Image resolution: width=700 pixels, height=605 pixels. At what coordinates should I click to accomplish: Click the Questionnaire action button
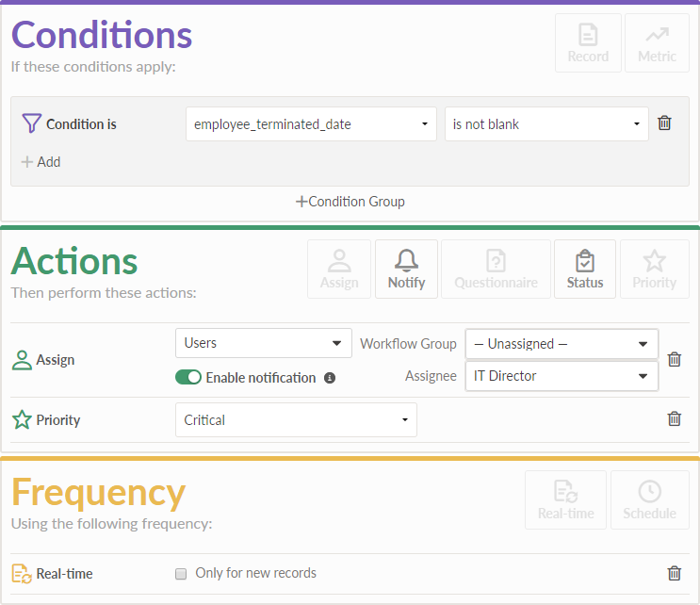pos(496,269)
